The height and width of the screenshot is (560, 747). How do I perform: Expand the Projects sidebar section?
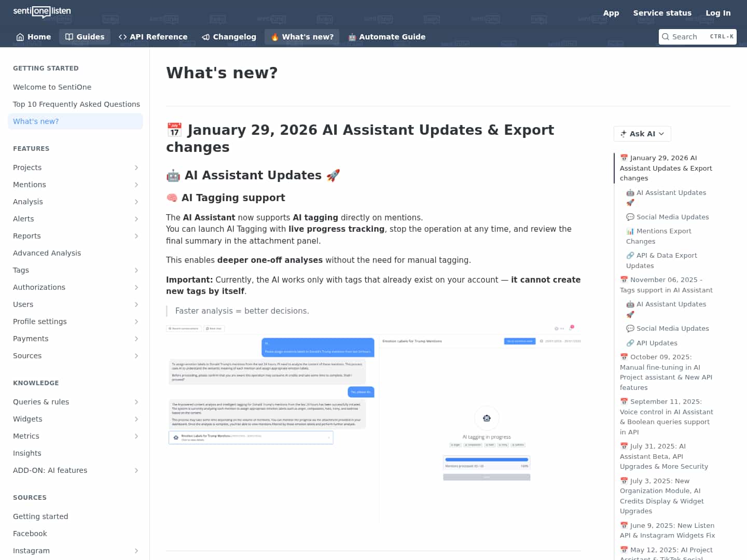pos(136,167)
